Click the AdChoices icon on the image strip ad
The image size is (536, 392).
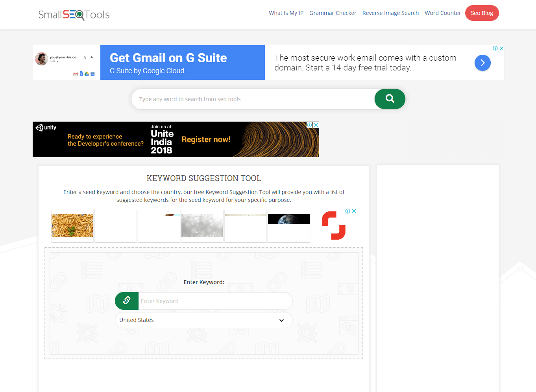point(348,211)
